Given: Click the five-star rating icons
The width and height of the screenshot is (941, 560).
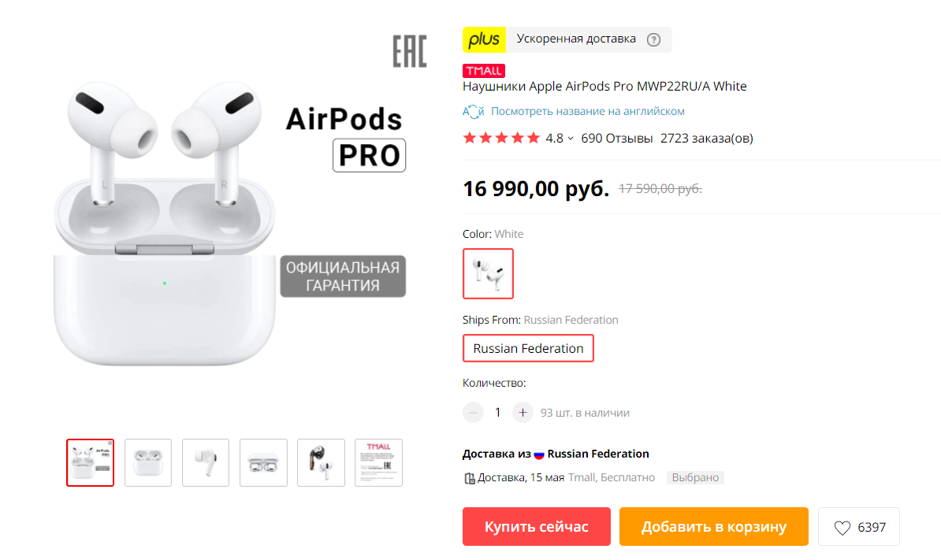Looking at the screenshot, I should pos(501,139).
